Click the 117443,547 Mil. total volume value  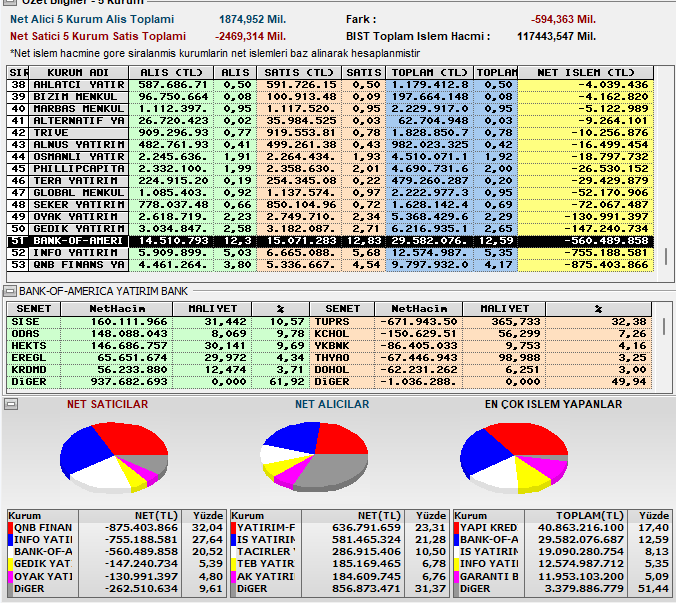click(x=556, y=36)
